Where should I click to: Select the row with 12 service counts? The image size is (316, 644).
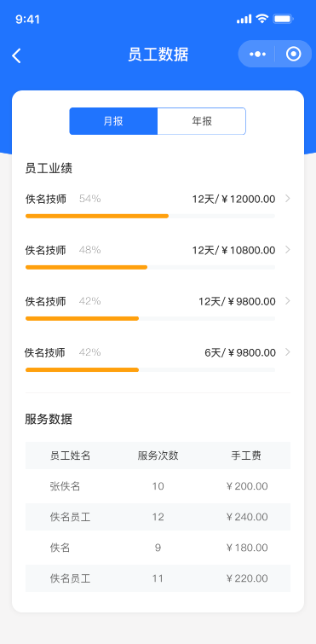tap(158, 517)
